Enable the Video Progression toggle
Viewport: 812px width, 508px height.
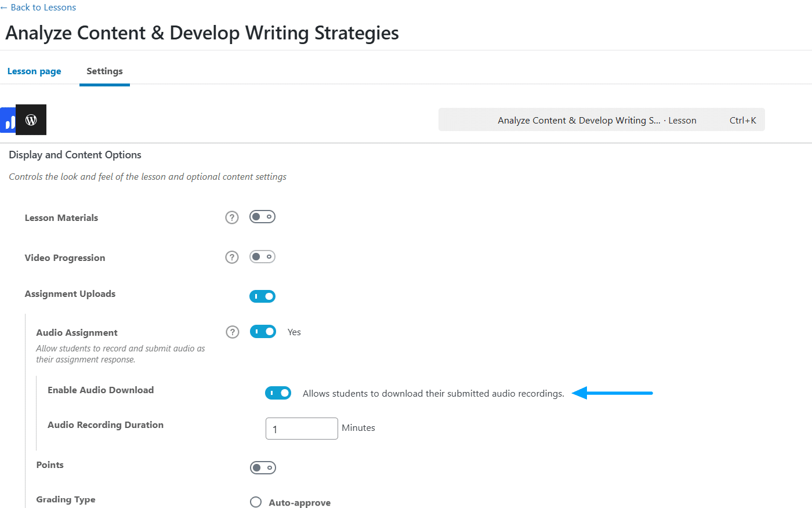[x=262, y=256]
